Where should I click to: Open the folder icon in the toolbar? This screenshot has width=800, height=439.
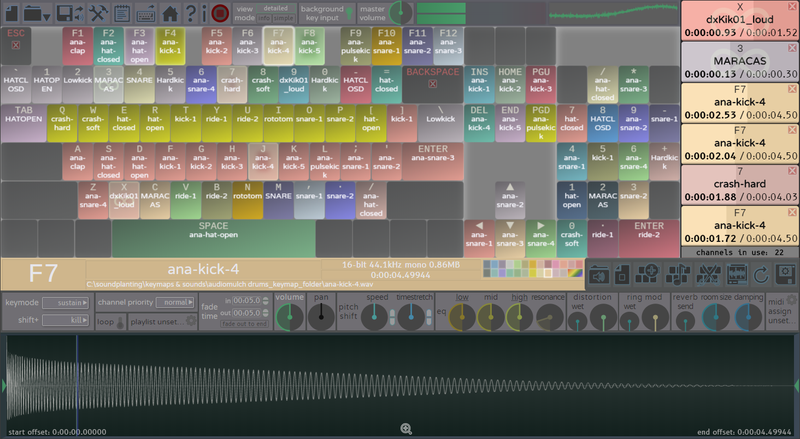click(x=36, y=13)
